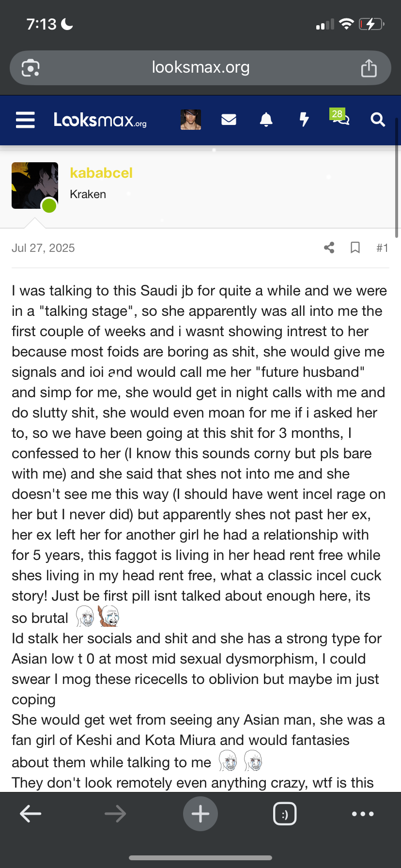
Task: Open the site search magnifier
Action: click(x=378, y=120)
